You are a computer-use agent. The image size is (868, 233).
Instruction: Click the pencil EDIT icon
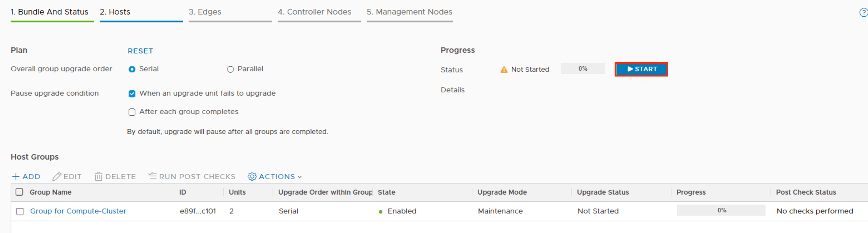click(x=56, y=177)
